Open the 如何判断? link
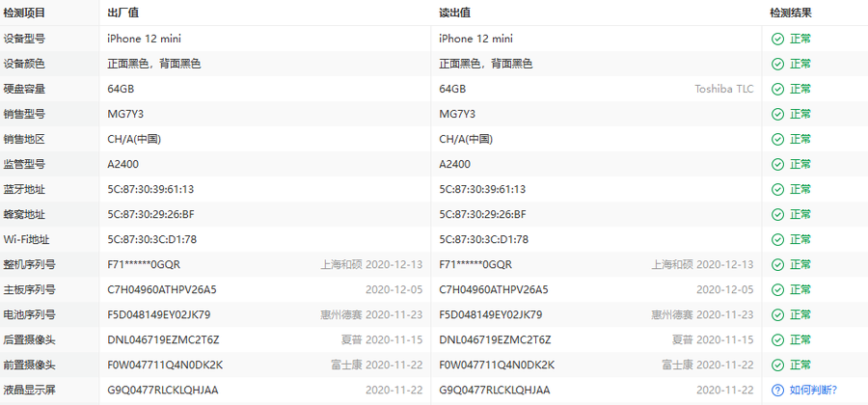This screenshot has width=868, height=405. 813,391
